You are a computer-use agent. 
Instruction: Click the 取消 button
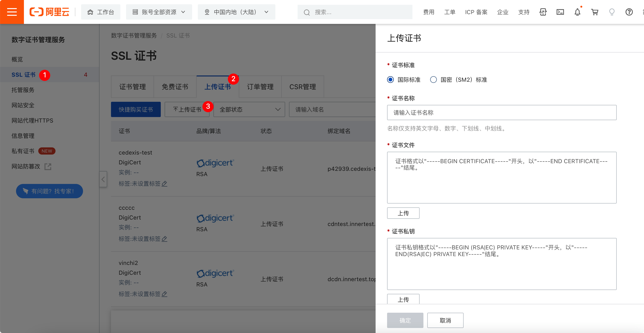pyautogui.click(x=445, y=320)
